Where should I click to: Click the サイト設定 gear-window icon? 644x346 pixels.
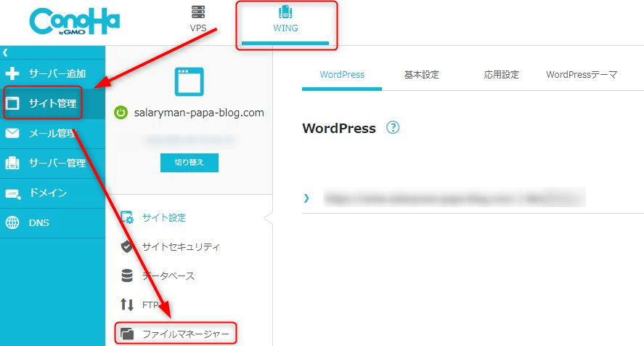pos(127,217)
